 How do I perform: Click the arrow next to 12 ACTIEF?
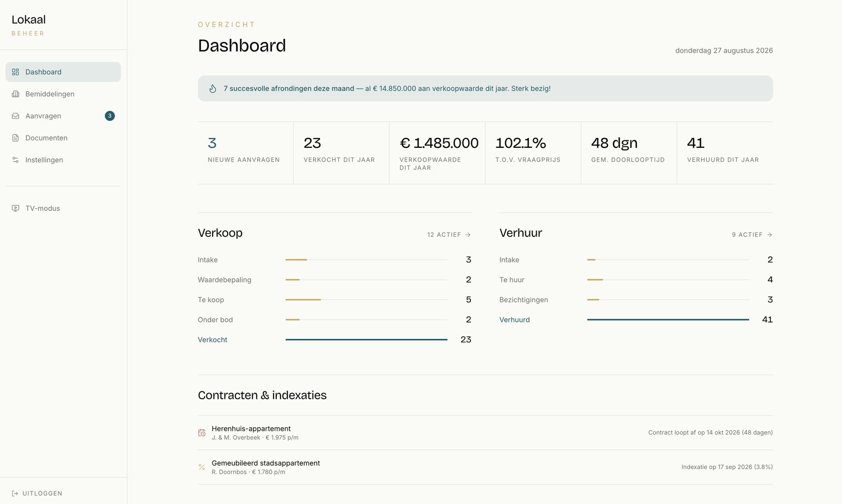click(x=468, y=235)
